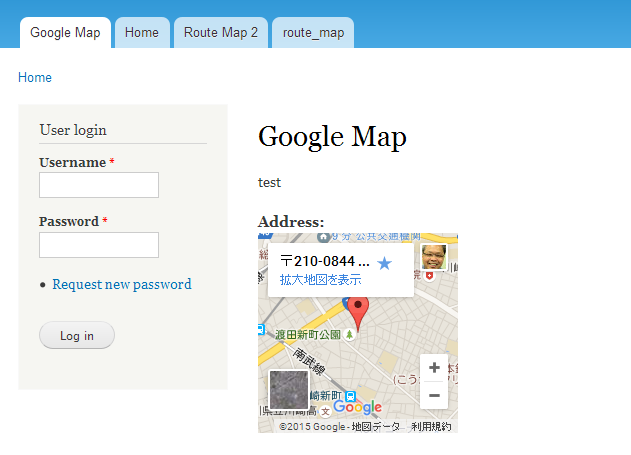
Task: Click the school 文 icon on map
Action: tap(326, 411)
